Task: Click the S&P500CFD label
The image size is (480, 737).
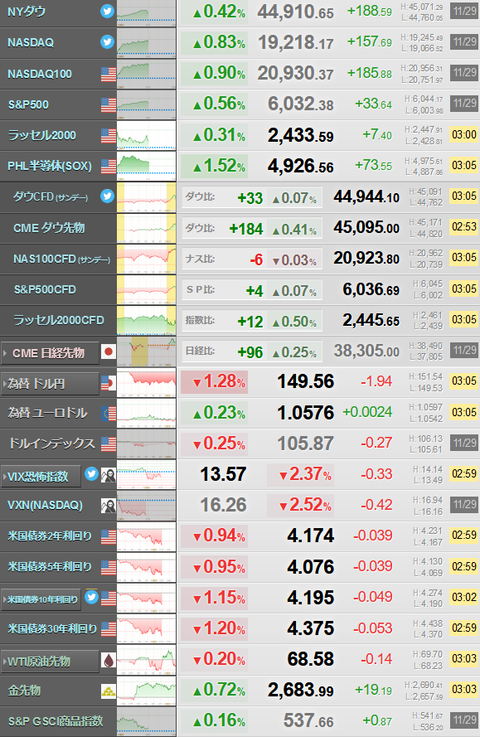Action: pyautogui.click(x=45, y=290)
